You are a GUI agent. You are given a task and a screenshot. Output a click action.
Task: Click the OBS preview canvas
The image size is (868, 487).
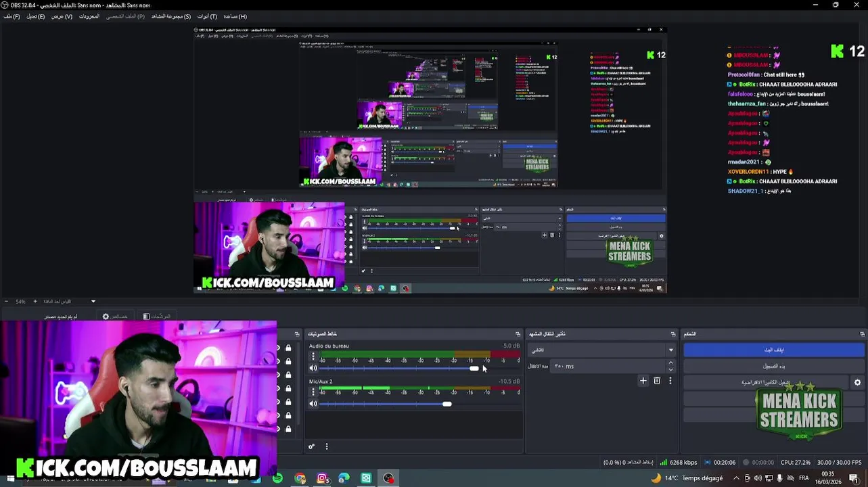pyautogui.click(x=430, y=160)
